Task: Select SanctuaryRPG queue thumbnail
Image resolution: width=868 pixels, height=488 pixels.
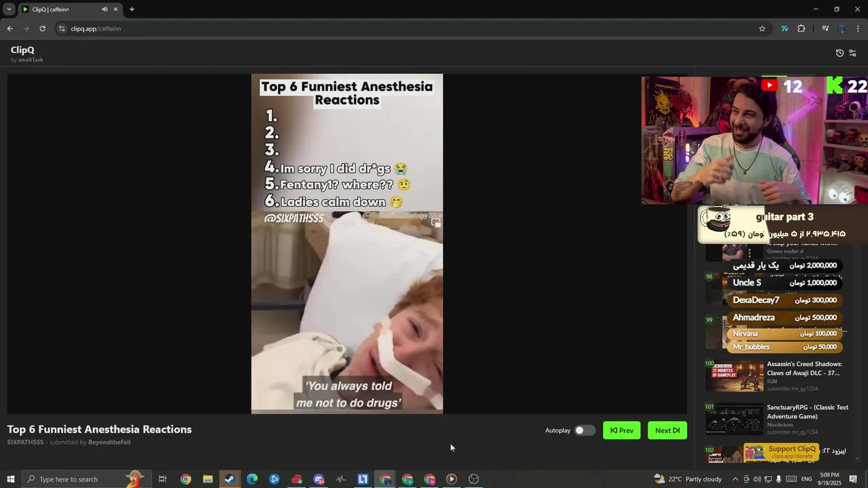Action: 734,420
